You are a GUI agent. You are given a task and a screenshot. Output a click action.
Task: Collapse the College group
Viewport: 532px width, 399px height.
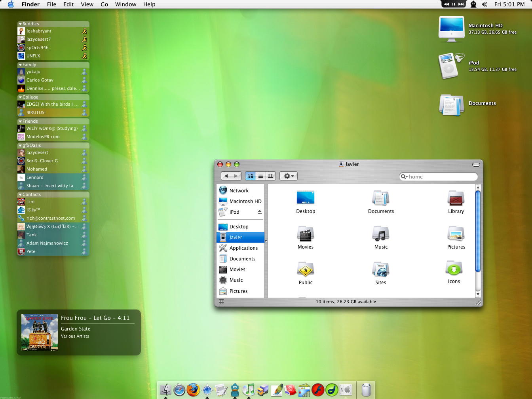pos(20,97)
